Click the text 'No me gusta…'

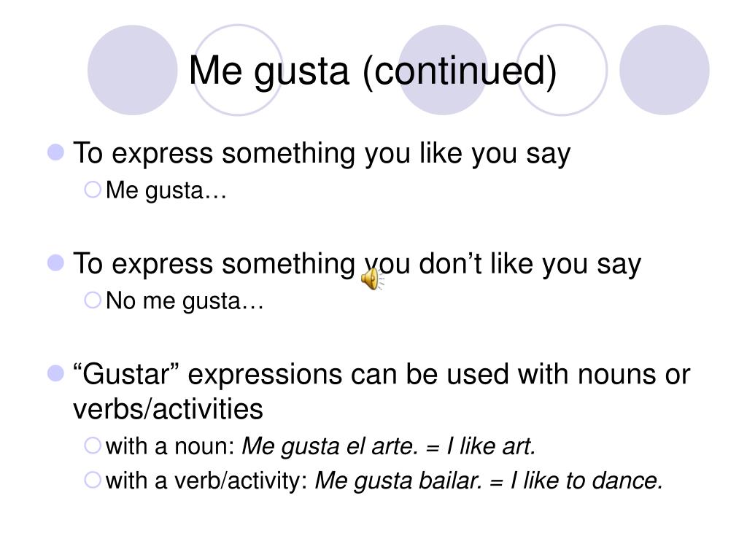pos(185,301)
